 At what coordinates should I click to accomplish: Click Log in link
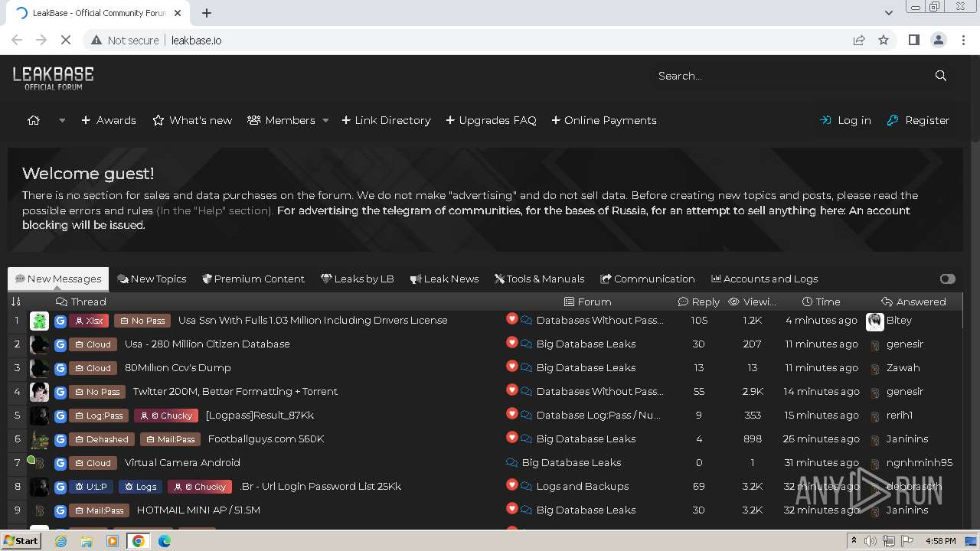click(x=845, y=120)
